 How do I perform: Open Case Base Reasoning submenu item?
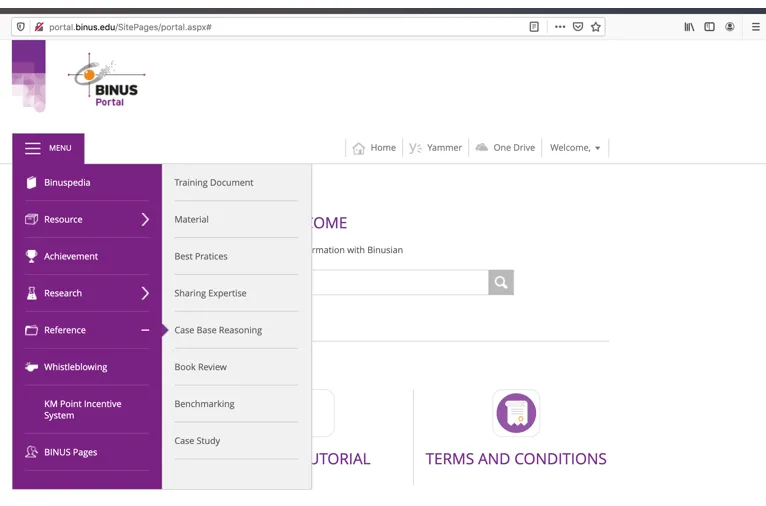[218, 330]
